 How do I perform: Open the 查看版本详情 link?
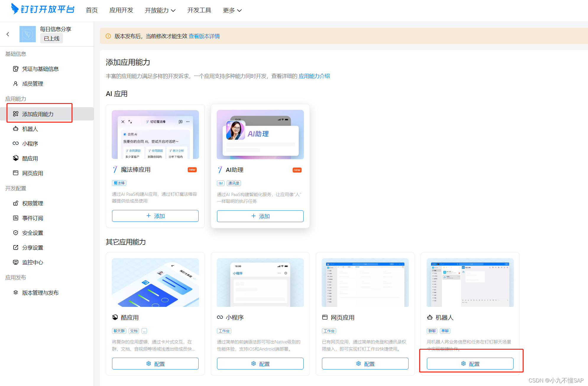(204, 36)
